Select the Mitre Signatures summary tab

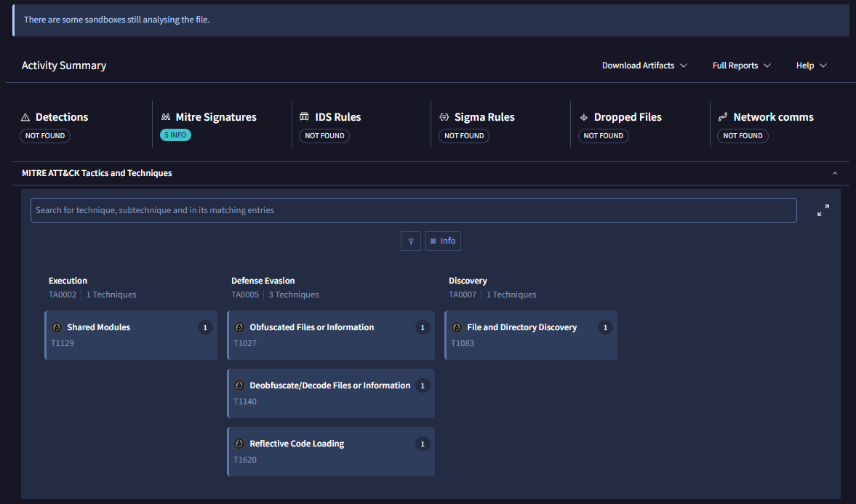[x=216, y=117]
